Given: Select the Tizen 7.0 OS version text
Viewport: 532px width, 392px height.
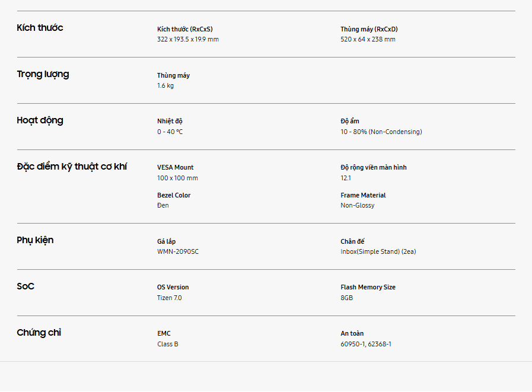Looking at the screenshot, I should tap(170, 298).
